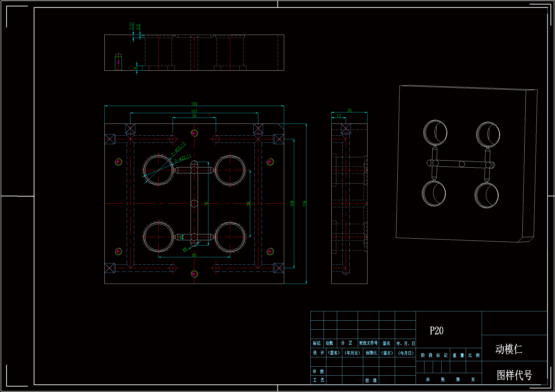Viewport: 555px width, 392px height.
Task: Select the 108 vertical dimension text
Action: click(292, 203)
